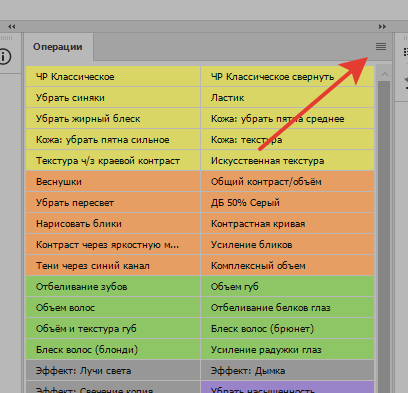Viewport: 408px width, 393px height.
Task: Run Тени через синий канал action
Action: tap(113, 265)
